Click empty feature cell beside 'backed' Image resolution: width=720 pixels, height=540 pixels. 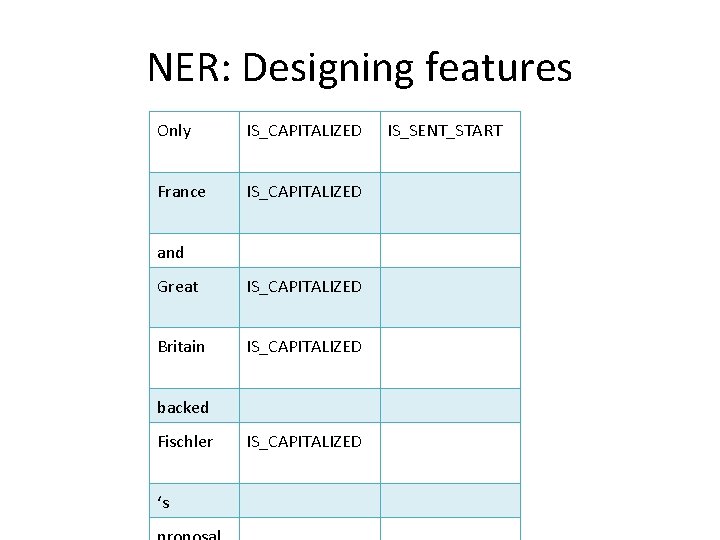point(309,405)
